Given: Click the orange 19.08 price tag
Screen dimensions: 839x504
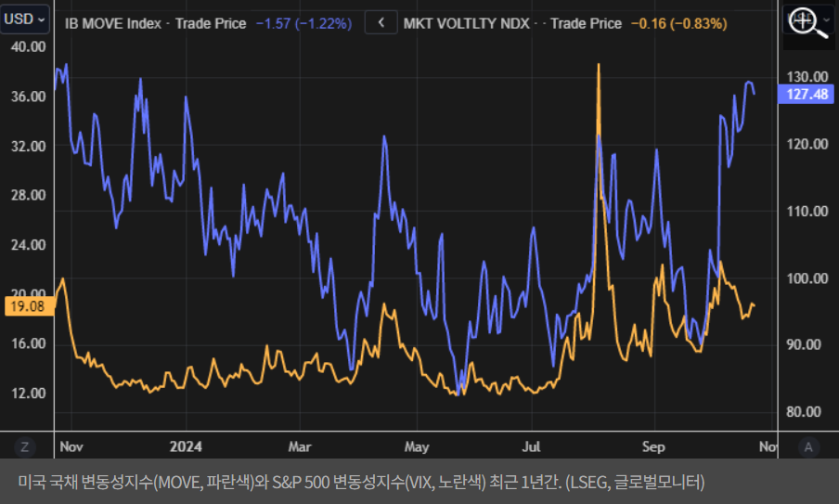Looking at the screenshot, I should 25,307.
